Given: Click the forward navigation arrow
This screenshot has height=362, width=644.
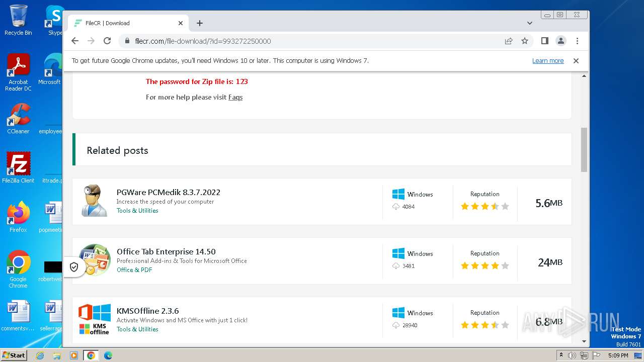Looking at the screenshot, I should (91, 41).
